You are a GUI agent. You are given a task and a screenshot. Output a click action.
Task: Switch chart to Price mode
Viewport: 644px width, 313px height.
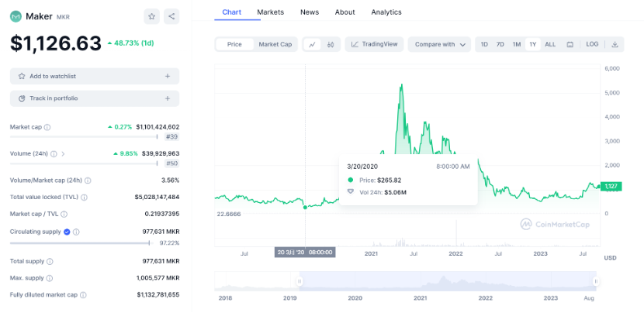[234, 44]
